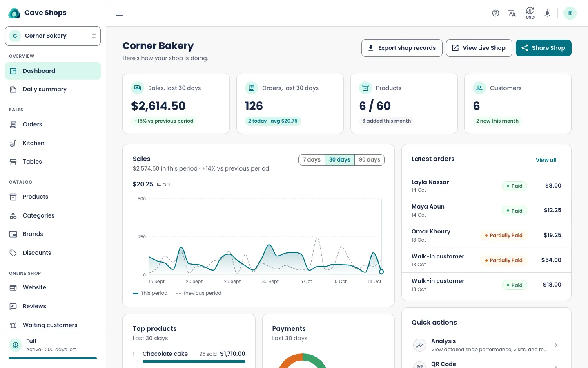Click View all latest orders link
Screen dimensions: 588x368
click(546, 160)
